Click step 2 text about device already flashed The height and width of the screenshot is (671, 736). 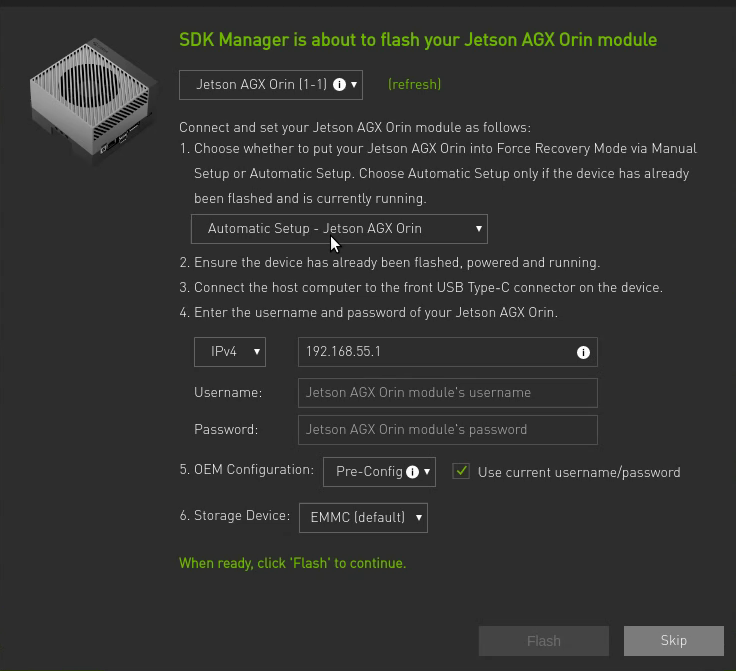[390, 263]
